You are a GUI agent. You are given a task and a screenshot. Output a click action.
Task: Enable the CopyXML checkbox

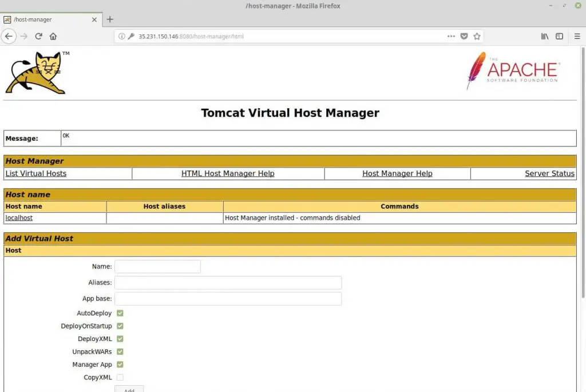[120, 377]
